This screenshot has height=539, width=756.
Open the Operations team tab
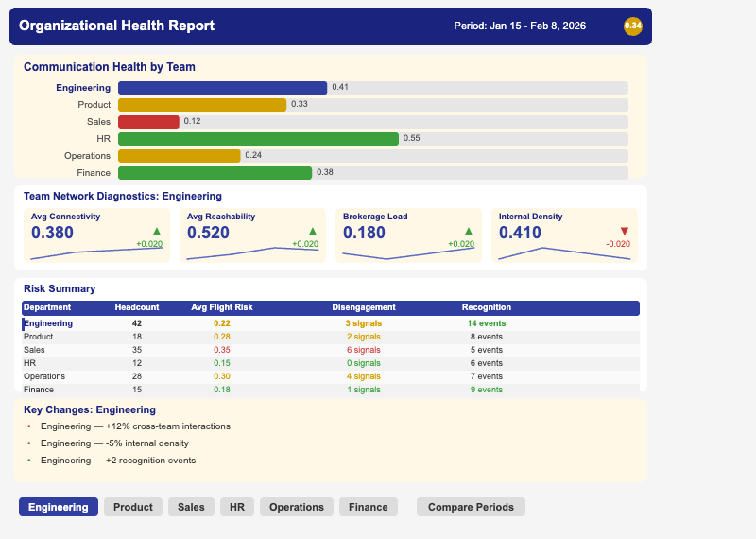coord(297,507)
